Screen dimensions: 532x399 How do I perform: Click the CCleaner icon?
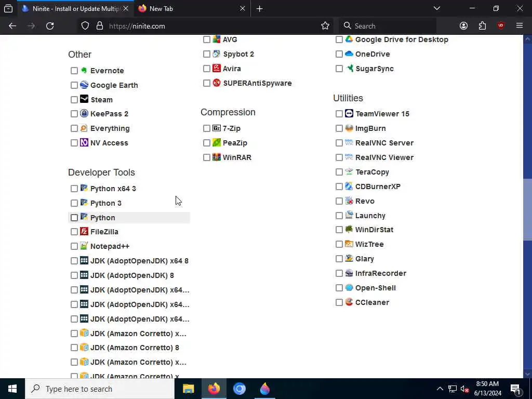point(349,302)
